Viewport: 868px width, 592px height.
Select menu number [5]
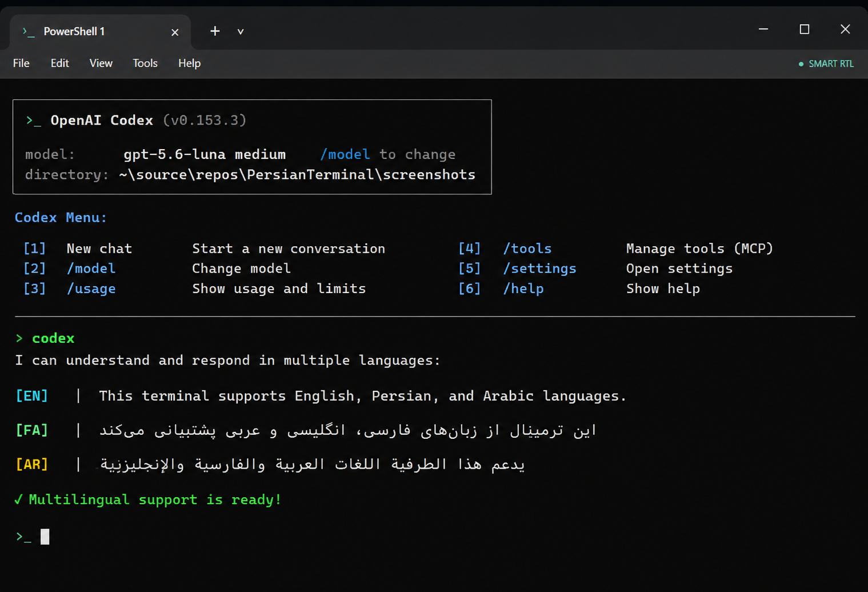tap(469, 269)
